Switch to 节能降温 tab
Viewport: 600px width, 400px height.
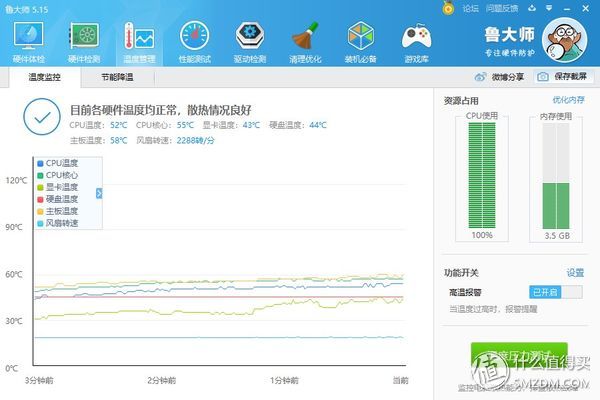[x=117, y=77]
